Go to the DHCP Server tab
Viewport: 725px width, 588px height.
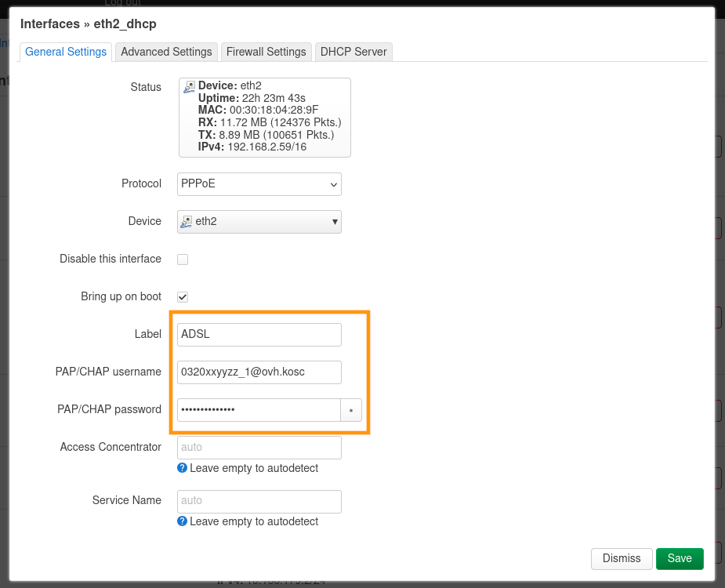point(353,52)
